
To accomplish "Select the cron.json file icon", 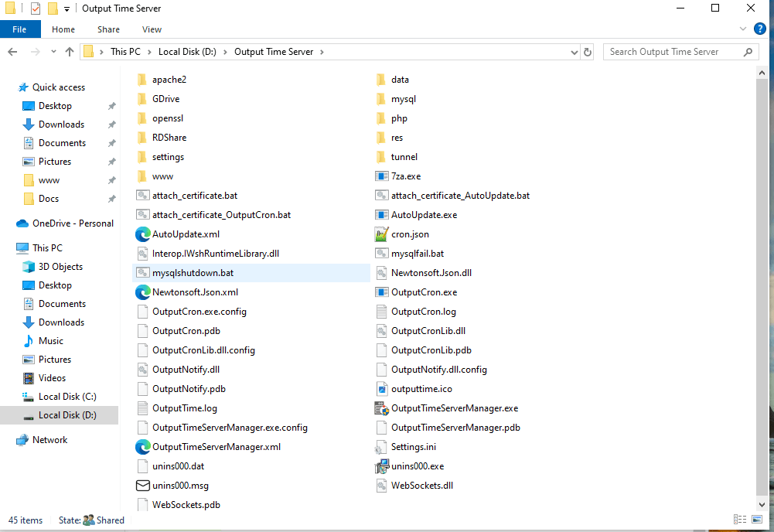I will point(381,234).
